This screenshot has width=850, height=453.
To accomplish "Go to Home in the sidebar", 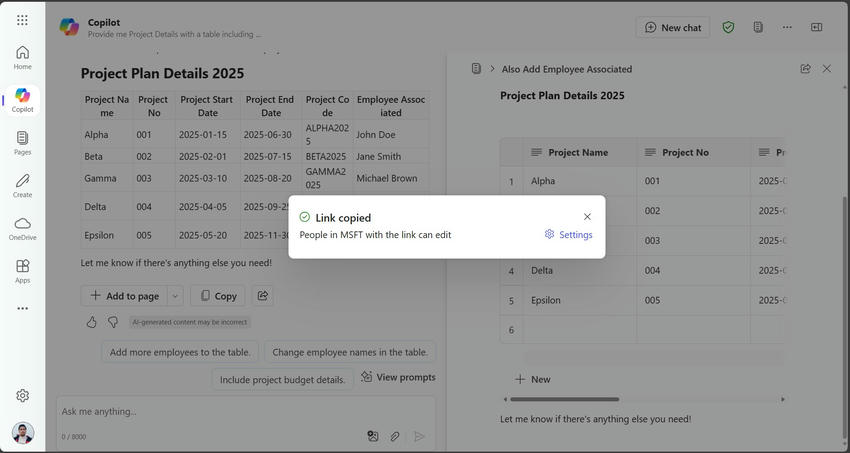I will pos(22,57).
